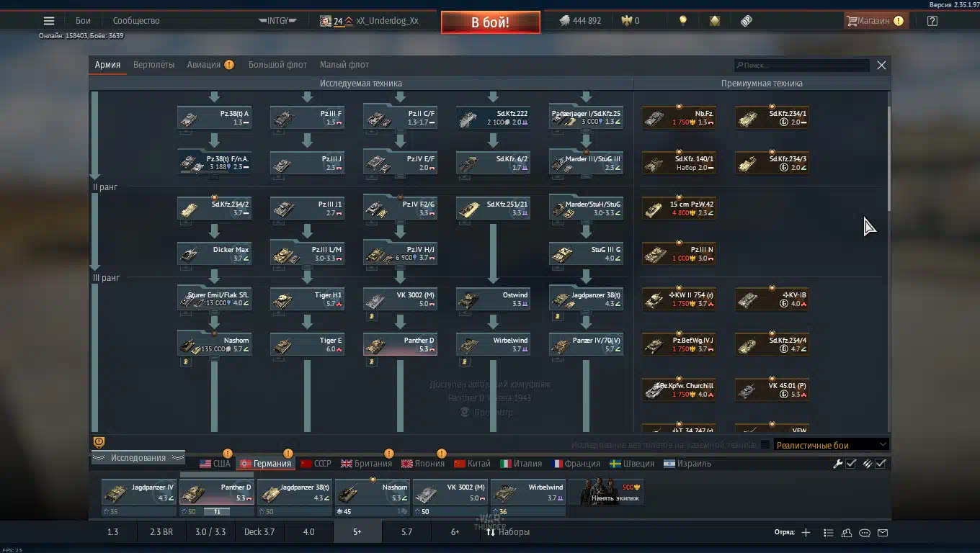The image size is (980, 553).
Task: Toggle helicopter research on ground vehicles checkbox
Action: tap(765, 445)
